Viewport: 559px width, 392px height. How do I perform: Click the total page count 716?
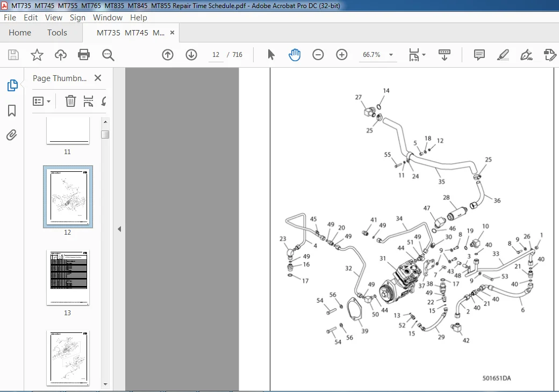[x=237, y=55]
